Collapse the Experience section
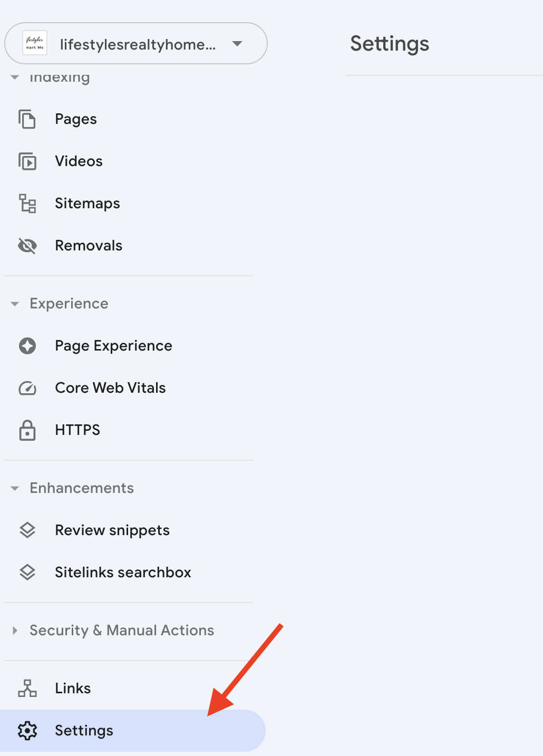Viewport: 543px width, 756px height. [15, 304]
